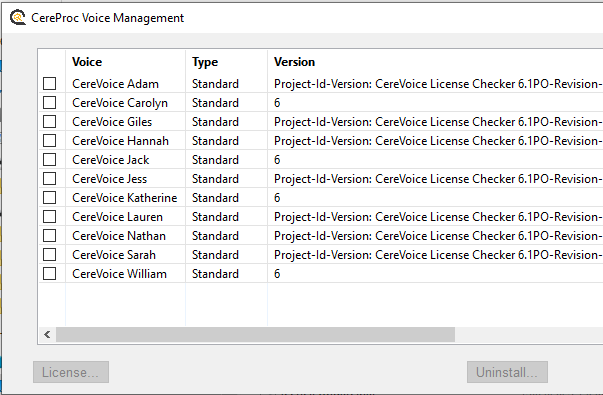
Task: Select the CereVoice Jess row name
Action: [110, 179]
